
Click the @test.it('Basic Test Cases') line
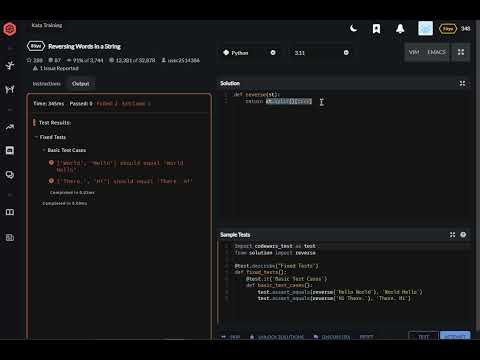(286, 279)
